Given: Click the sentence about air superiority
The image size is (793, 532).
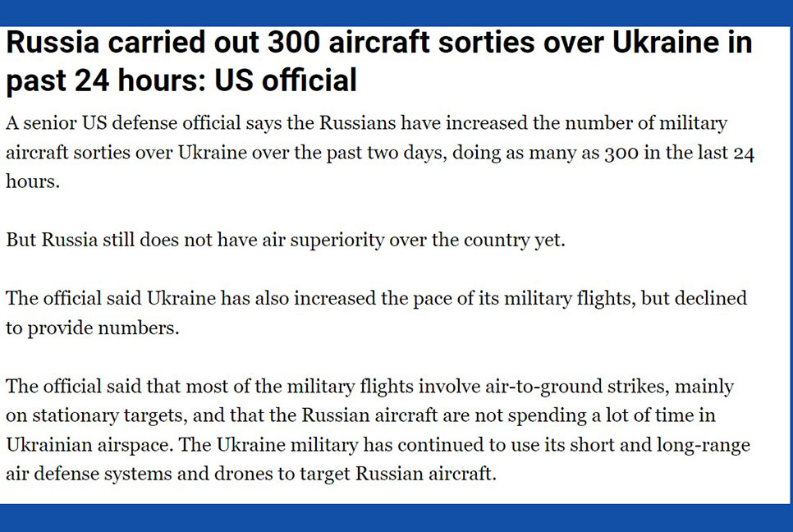Looking at the screenshot, I should [285, 240].
